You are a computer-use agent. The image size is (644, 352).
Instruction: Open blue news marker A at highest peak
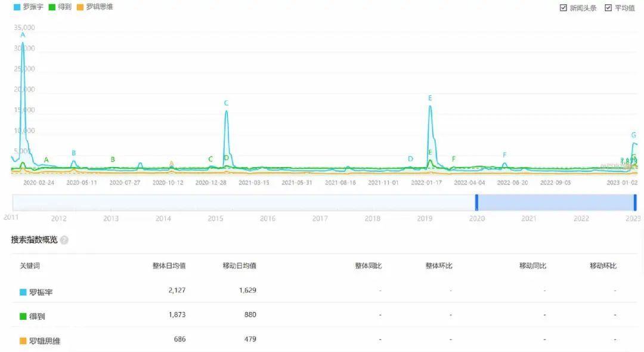[x=23, y=35]
